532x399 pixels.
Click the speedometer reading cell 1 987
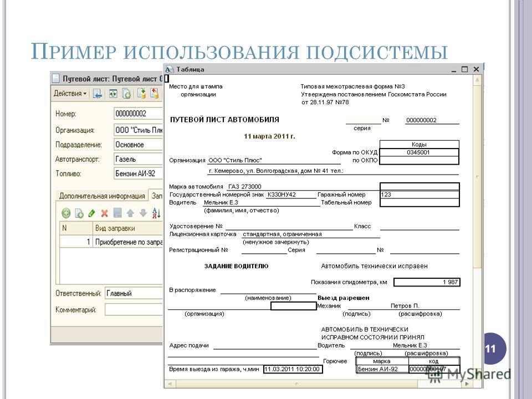[427, 282]
